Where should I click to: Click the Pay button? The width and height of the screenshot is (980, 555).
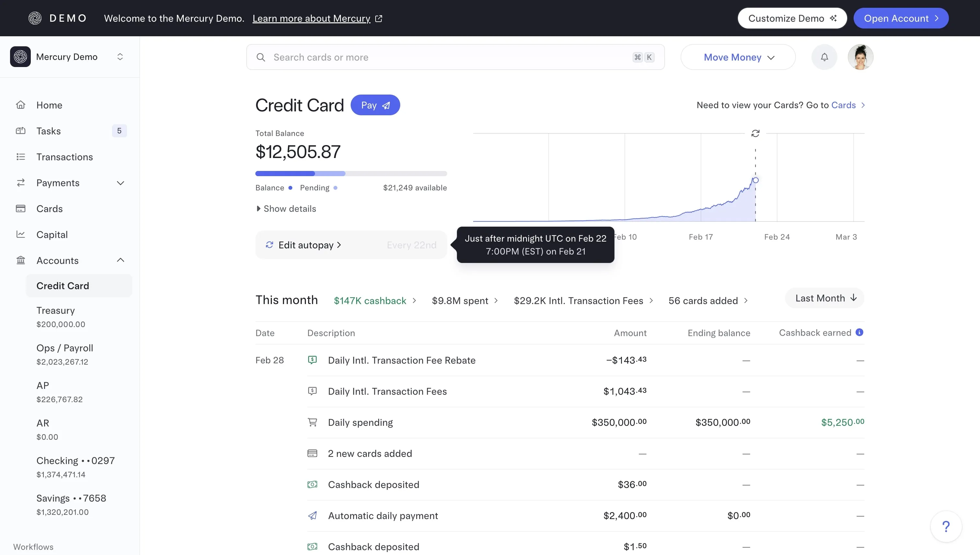(375, 105)
